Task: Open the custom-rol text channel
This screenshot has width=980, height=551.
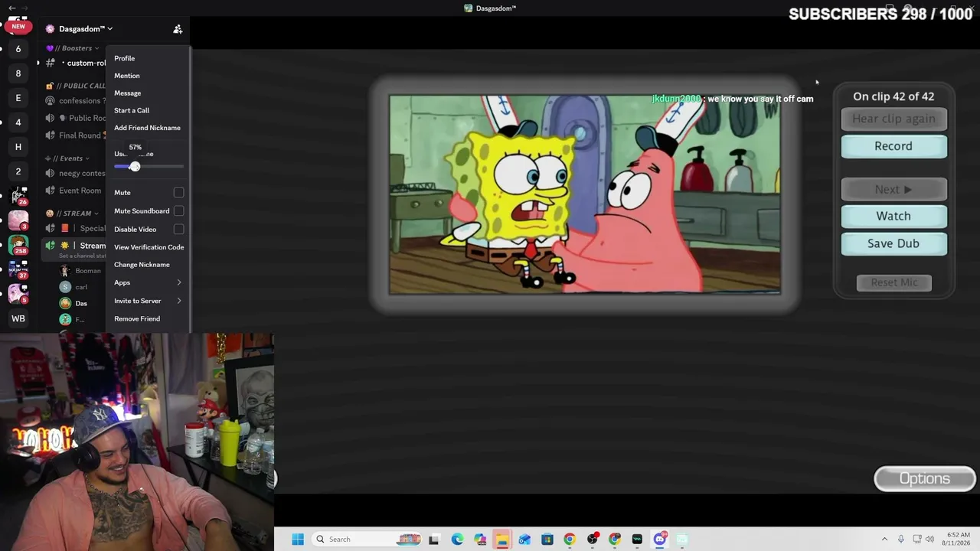Action: 77,63
